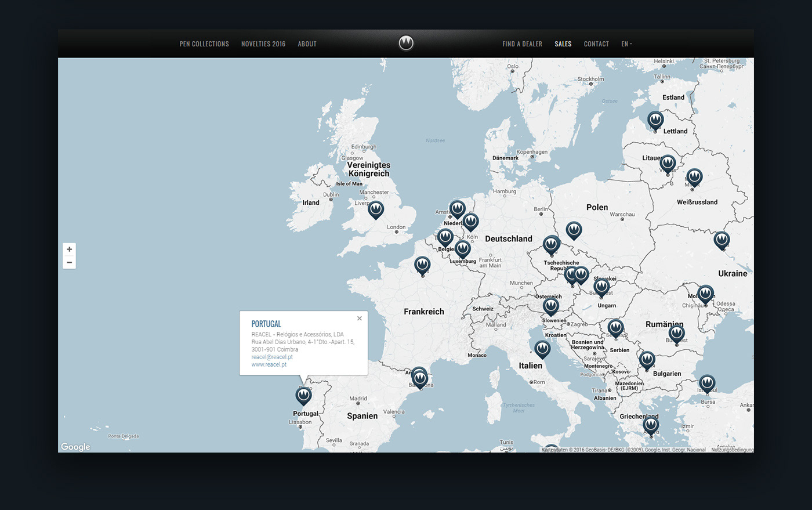The height and width of the screenshot is (510, 812).
Task: Select the Amsterdam dealer marker
Action: pyautogui.click(x=458, y=209)
